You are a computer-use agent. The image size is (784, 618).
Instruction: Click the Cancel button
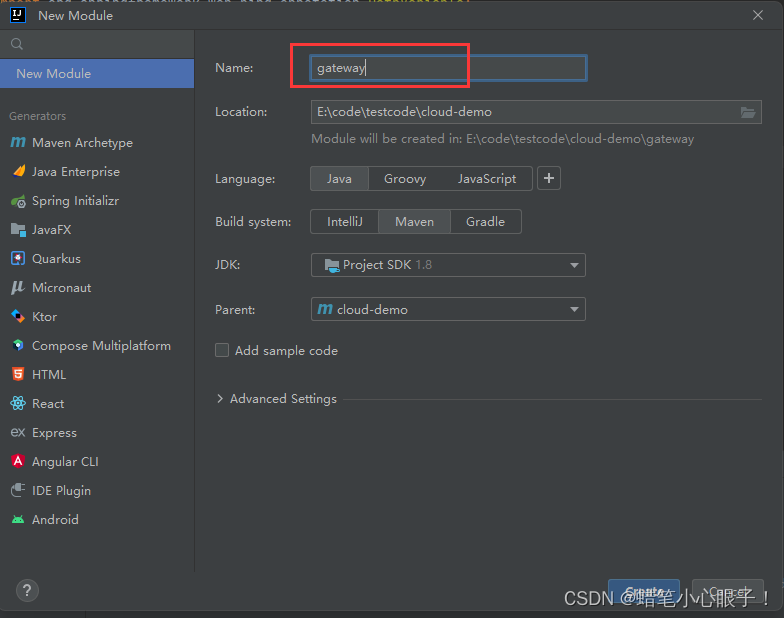(x=728, y=592)
